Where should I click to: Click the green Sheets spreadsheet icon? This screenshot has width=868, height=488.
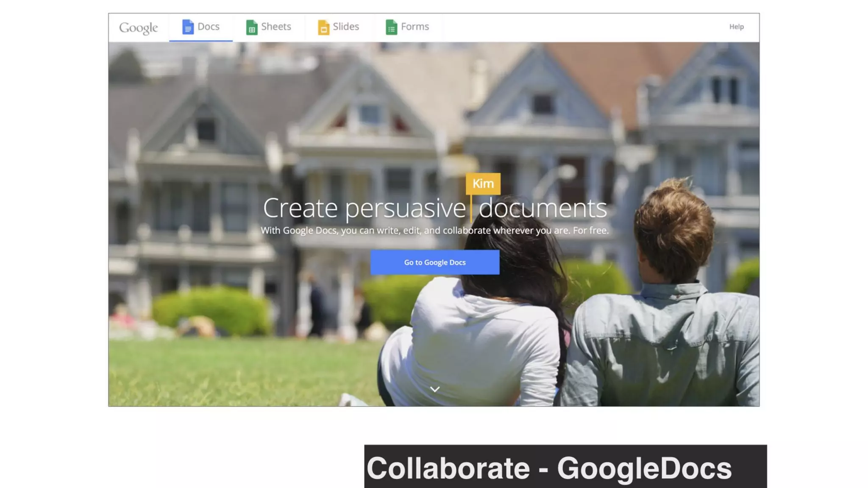[252, 28]
